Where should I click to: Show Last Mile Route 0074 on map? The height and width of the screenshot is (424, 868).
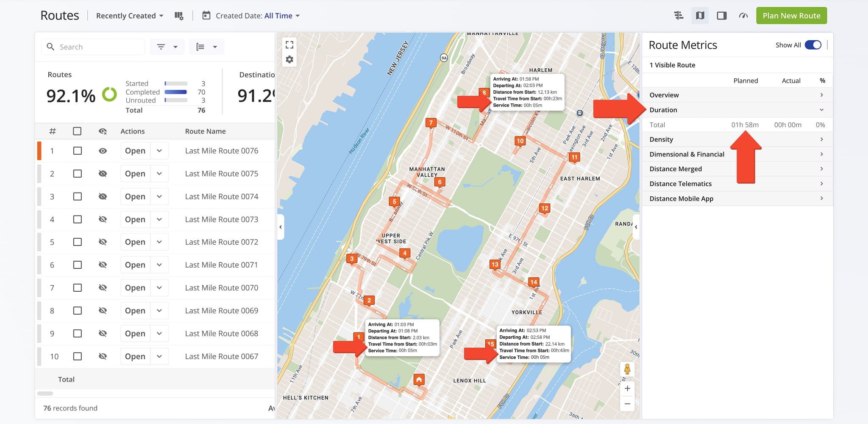(x=103, y=197)
